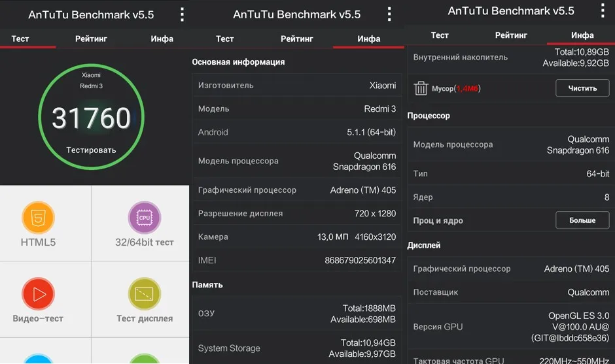The image size is (615, 364).
Task: Click ОЗУ Total:1888MB row
Action: point(297,314)
